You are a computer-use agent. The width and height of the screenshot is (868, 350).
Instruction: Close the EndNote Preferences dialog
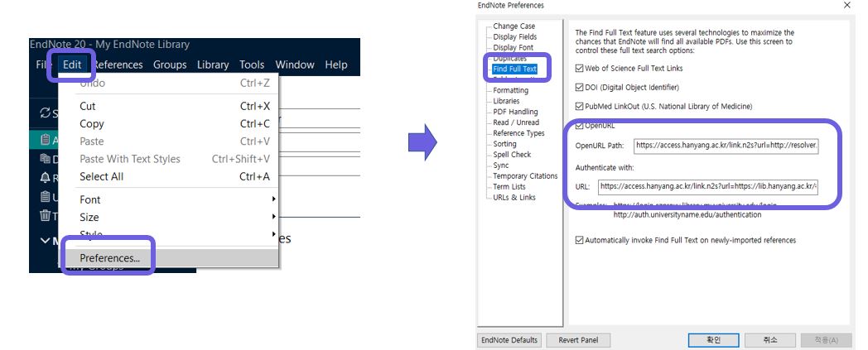[x=846, y=6]
